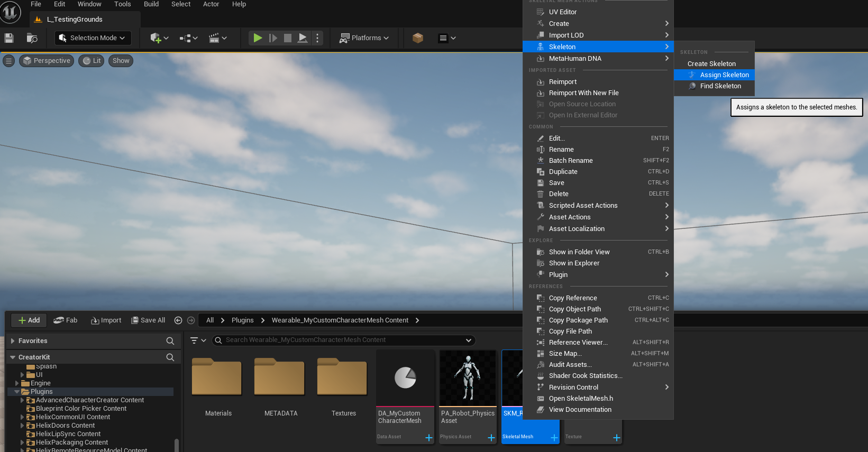The image size is (868, 452).
Task: Open the Platforms dropdown
Action: point(364,38)
